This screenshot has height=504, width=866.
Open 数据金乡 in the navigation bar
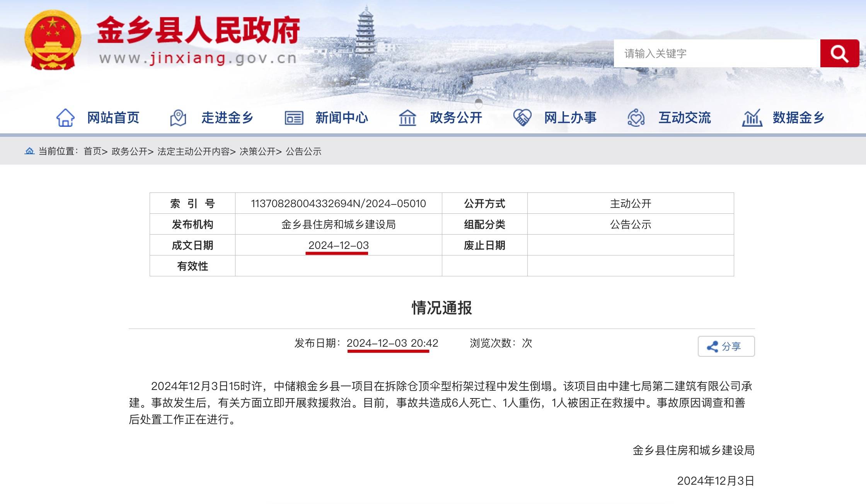[x=798, y=117]
